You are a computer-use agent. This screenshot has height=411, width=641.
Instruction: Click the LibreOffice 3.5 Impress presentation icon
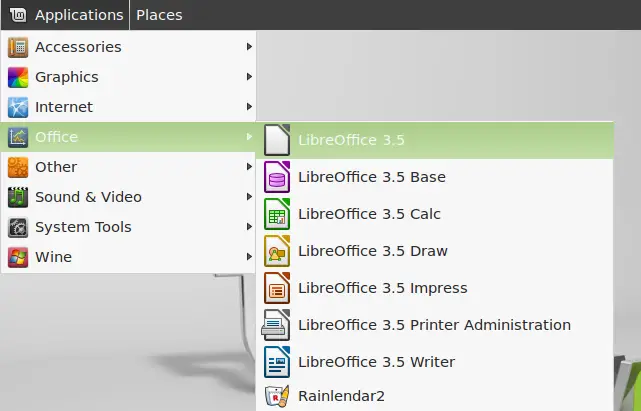pyautogui.click(x=277, y=288)
